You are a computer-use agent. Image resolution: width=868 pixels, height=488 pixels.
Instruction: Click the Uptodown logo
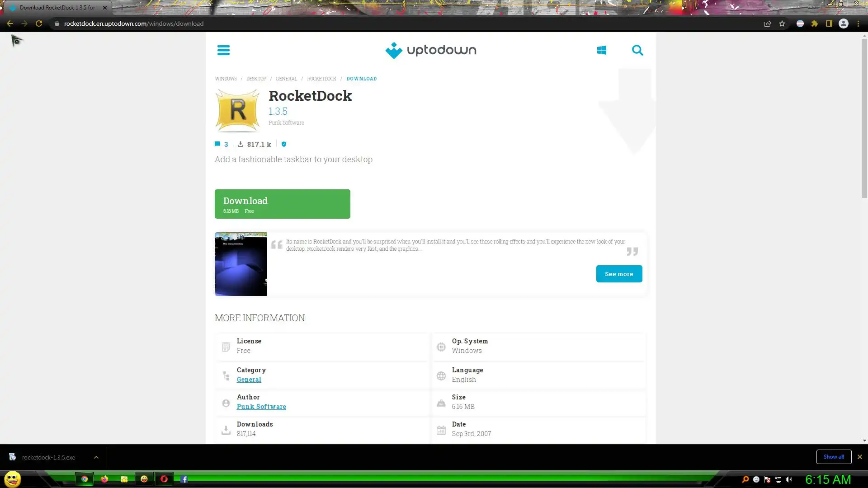pyautogui.click(x=430, y=50)
